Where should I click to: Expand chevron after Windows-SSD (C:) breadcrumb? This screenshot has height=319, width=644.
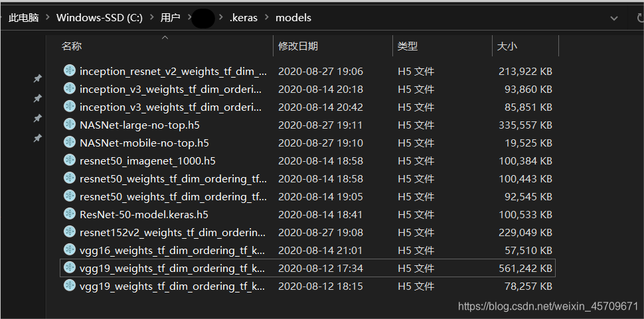(x=152, y=18)
